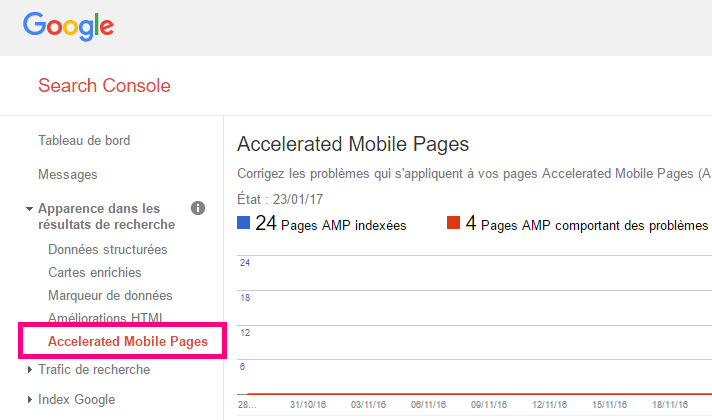Click chart date label 03/11/16
Image resolution: width=712 pixels, height=420 pixels.
coord(368,405)
